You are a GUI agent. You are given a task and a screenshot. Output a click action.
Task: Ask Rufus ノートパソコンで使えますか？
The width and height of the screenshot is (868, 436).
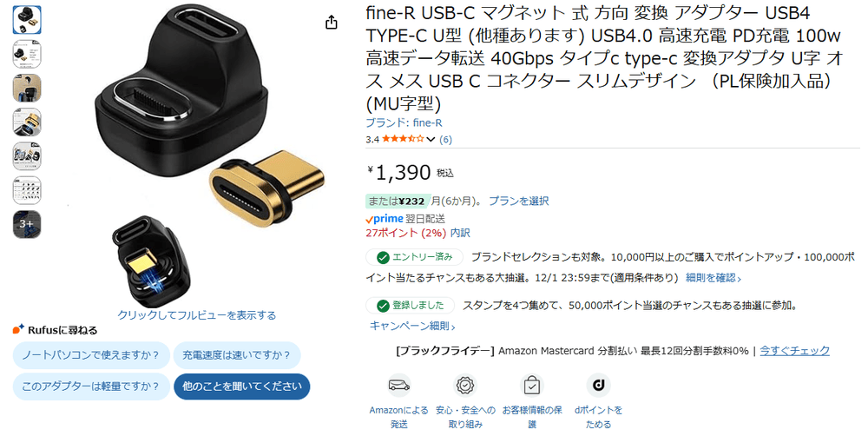pyautogui.click(x=91, y=355)
